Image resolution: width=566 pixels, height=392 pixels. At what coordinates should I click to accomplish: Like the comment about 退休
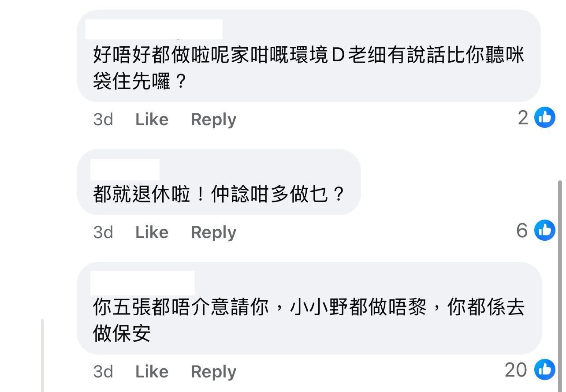152,232
